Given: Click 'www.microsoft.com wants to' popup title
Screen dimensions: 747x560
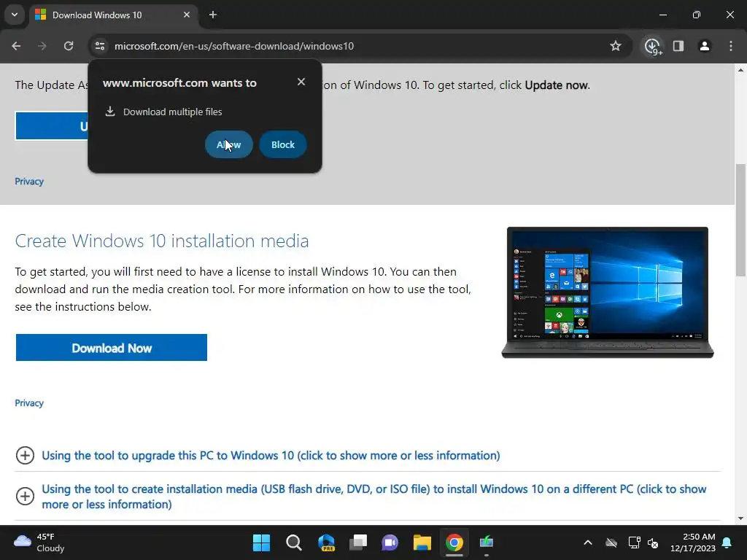Looking at the screenshot, I should click(x=179, y=83).
